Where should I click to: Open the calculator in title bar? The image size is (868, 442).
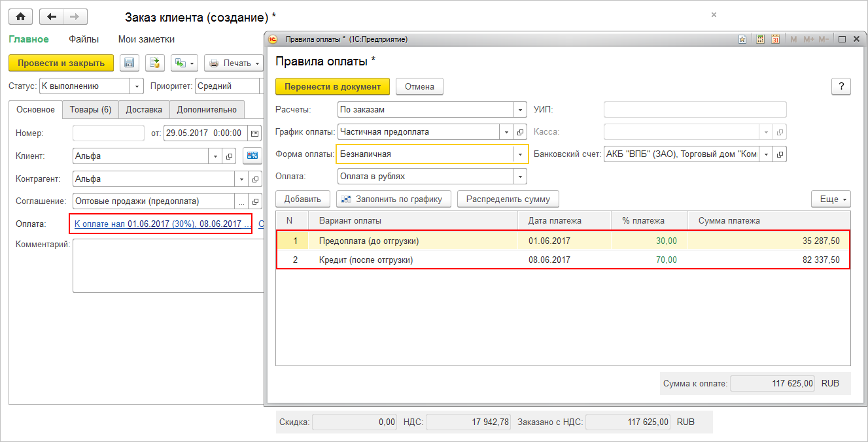click(760, 39)
